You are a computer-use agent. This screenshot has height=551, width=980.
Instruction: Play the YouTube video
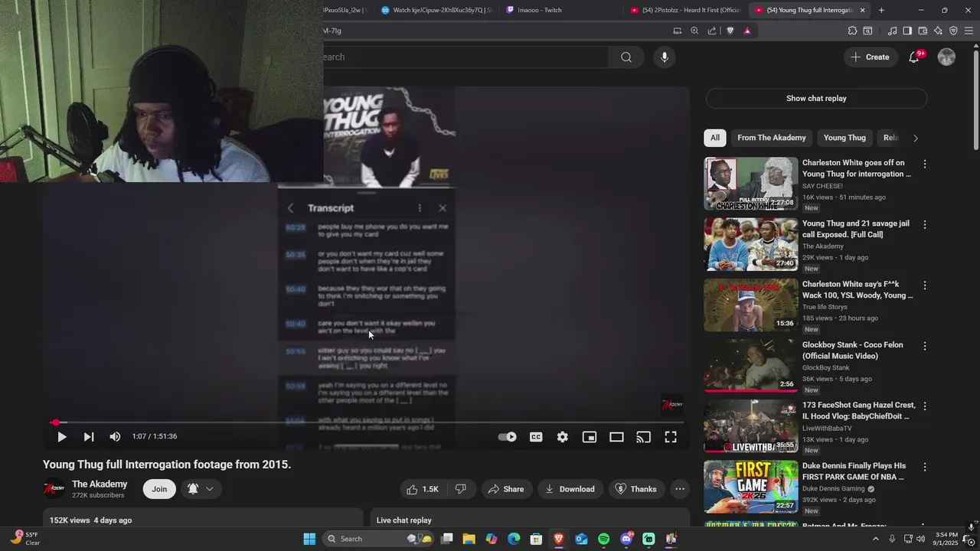[x=62, y=437]
